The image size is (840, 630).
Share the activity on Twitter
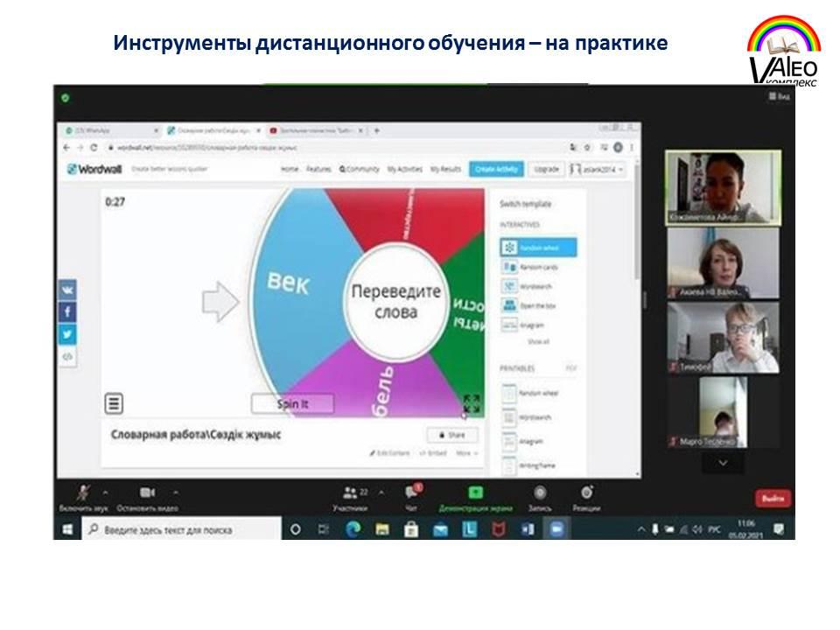[67, 334]
